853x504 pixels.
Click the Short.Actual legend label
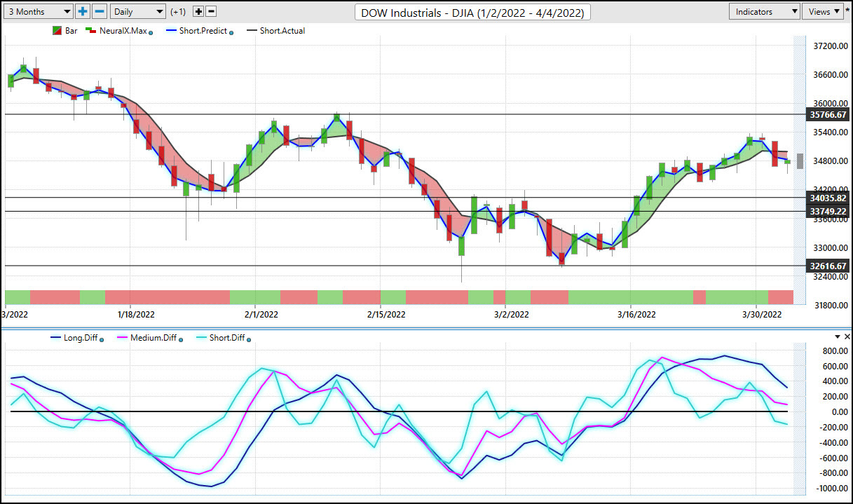click(282, 31)
